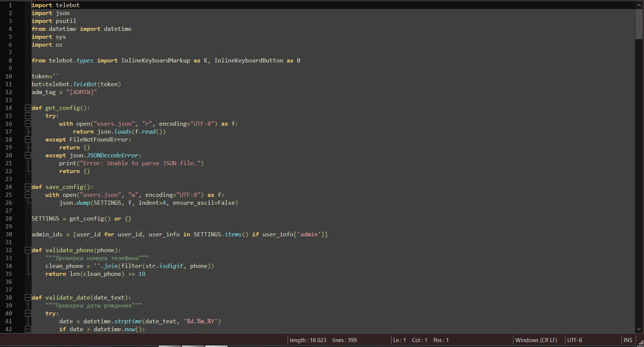Collapse the if-date fold at line 42
Image resolution: width=644 pixels, height=347 pixels.
(28, 329)
